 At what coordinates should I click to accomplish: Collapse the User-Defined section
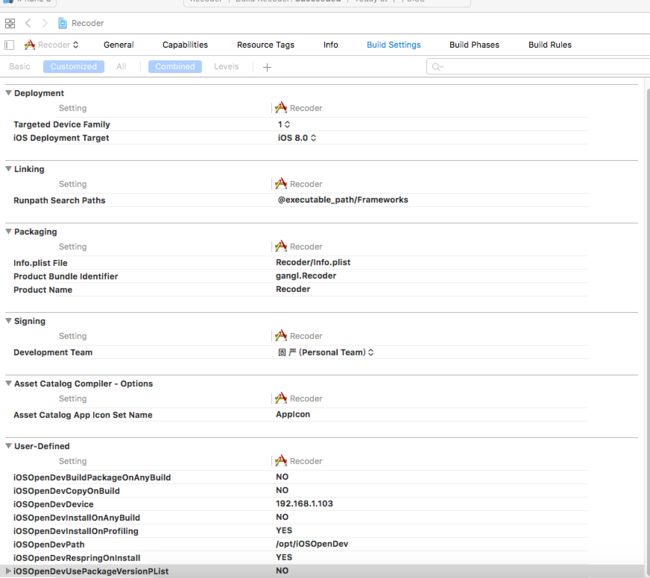point(8,446)
